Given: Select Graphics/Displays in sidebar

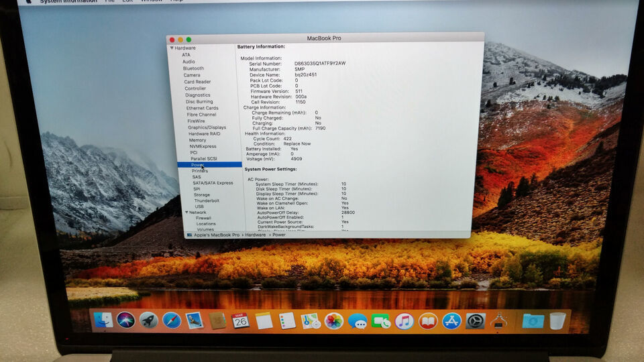Looking at the screenshot, I should [207, 127].
